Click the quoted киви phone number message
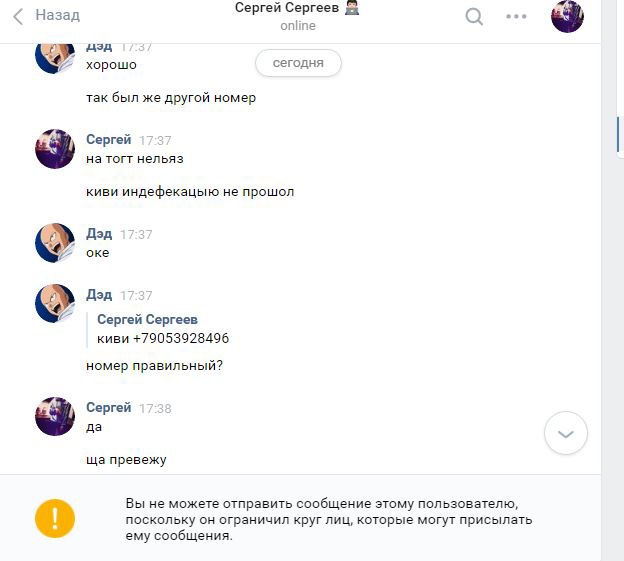 point(163,338)
